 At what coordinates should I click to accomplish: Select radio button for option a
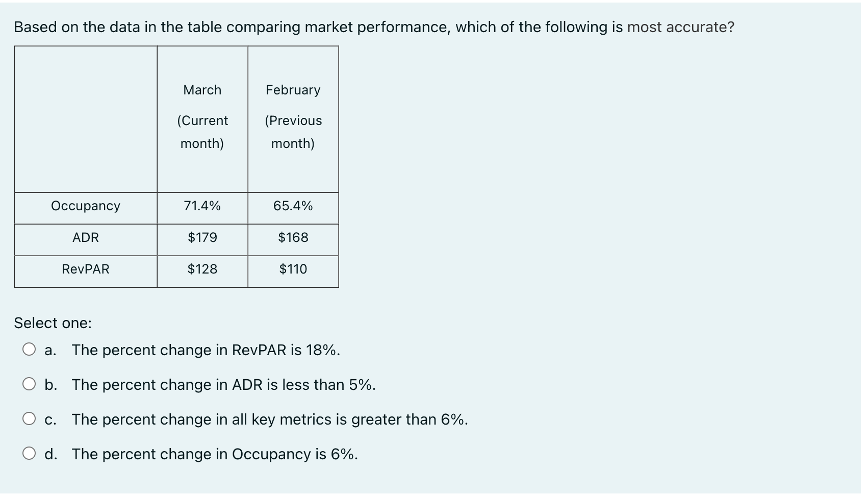(x=29, y=349)
